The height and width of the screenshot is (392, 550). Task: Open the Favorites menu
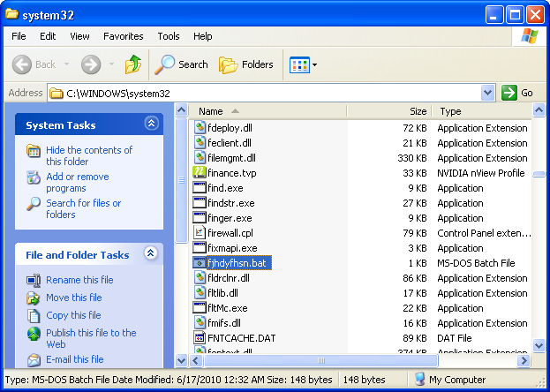coord(123,36)
